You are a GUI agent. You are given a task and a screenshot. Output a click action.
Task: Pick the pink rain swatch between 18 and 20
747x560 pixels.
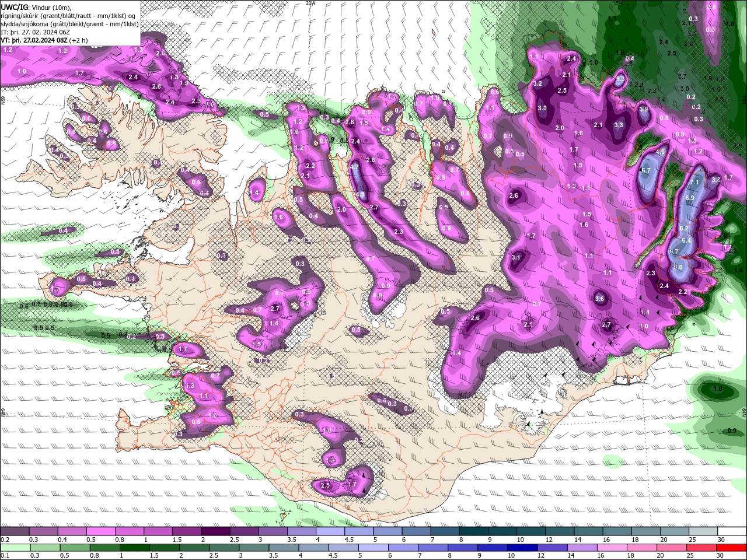(x=643, y=548)
